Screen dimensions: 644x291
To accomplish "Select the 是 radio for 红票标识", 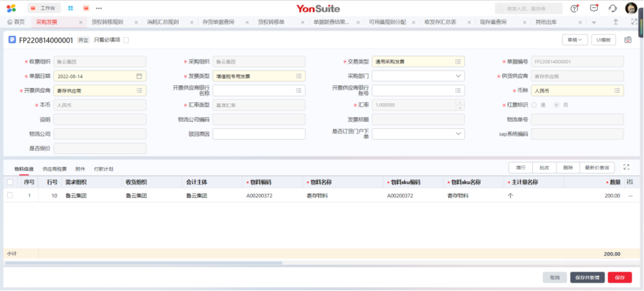I will [535, 105].
